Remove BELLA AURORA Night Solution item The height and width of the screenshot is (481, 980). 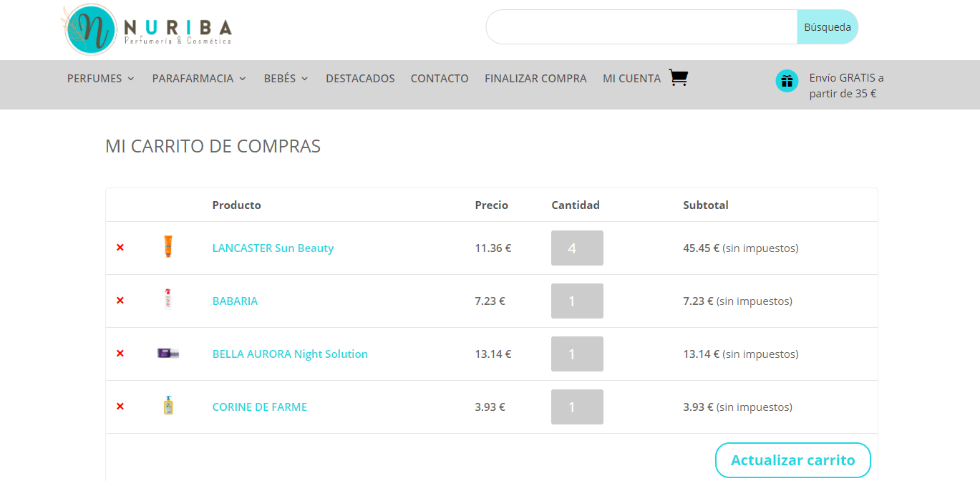tap(120, 354)
